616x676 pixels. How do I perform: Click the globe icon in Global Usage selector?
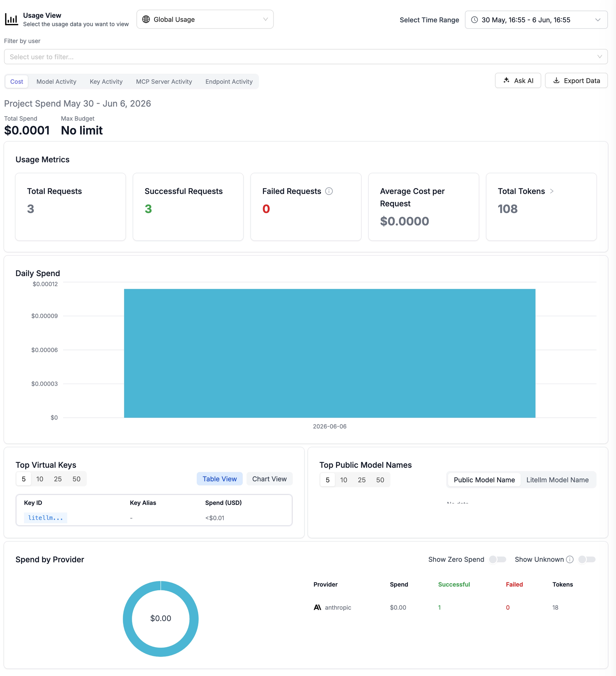click(x=146, y=19)
